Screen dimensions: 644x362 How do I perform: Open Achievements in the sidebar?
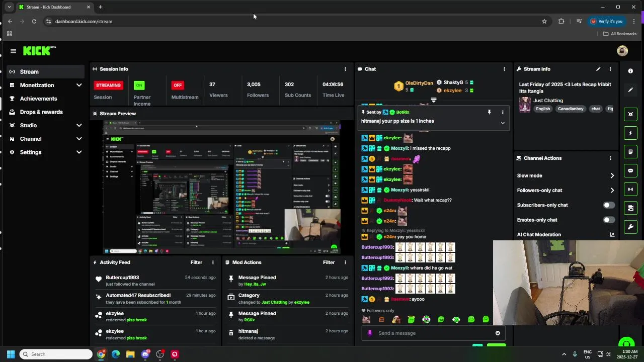coord(45,99)
